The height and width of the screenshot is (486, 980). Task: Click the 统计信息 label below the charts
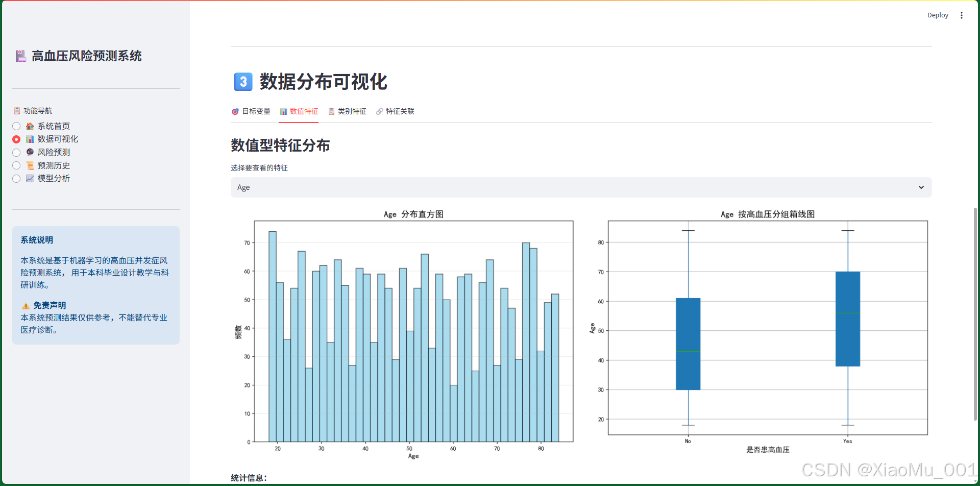click(x=249, y=478)
